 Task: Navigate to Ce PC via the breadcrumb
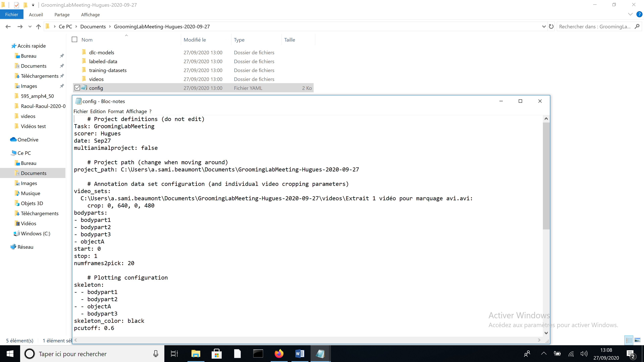click(65, 26)
